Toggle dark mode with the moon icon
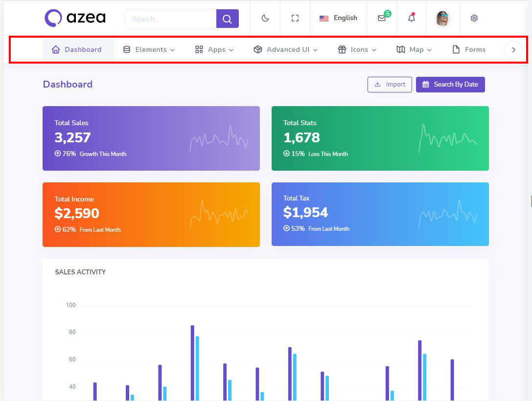 coord(265,18)
